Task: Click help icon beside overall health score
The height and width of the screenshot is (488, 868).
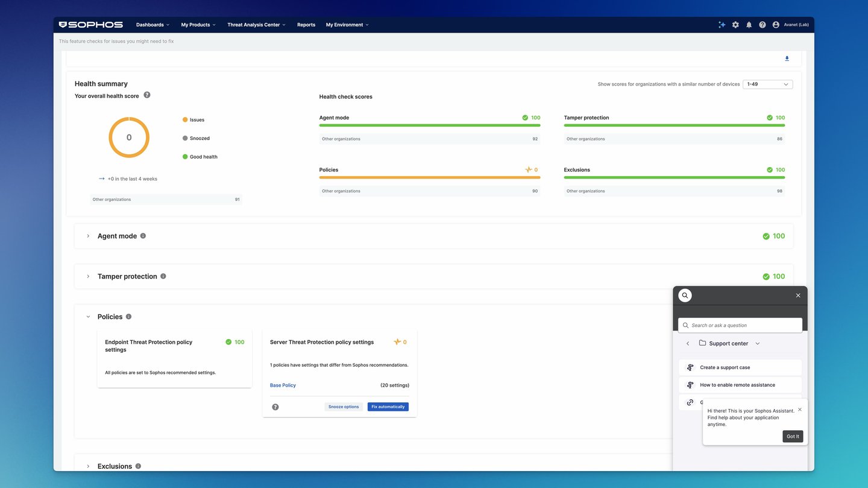Action: (147, 95)
